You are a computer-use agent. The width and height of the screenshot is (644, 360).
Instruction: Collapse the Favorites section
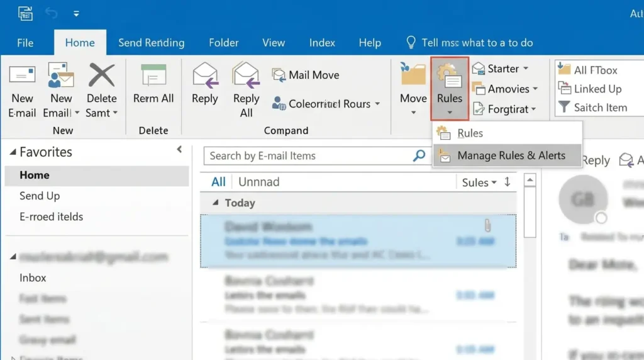13,152
